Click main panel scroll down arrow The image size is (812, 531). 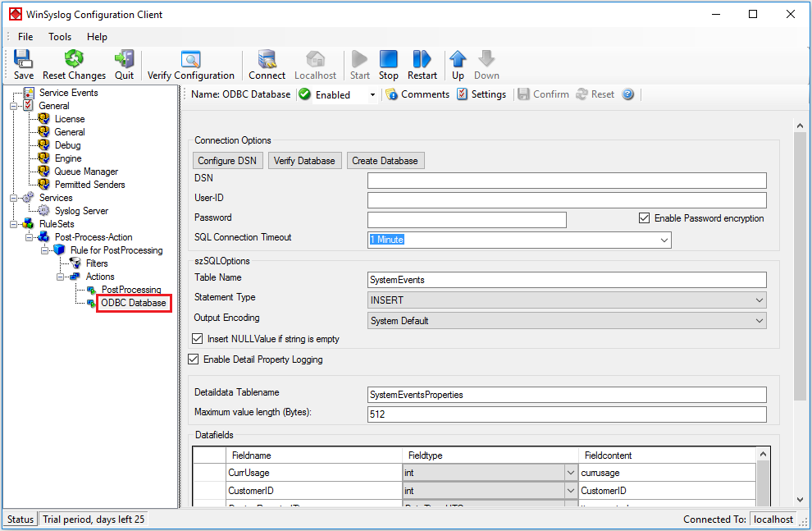tap(800, 499)
